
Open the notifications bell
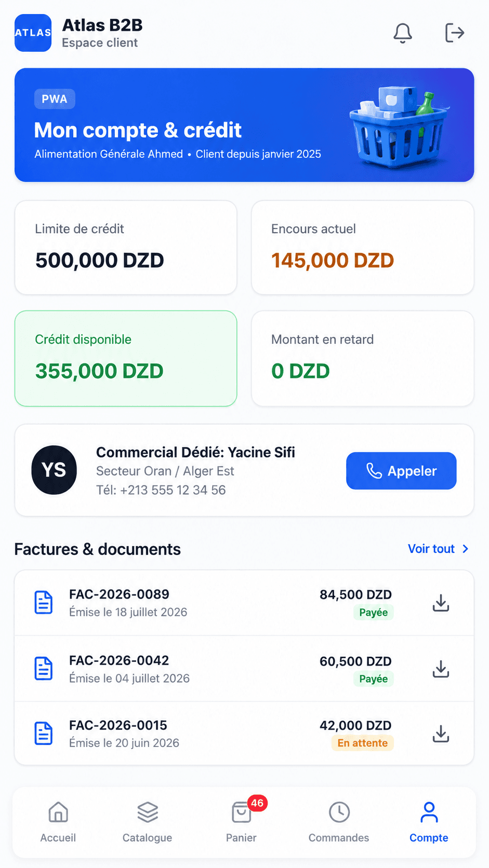(402, 33)
